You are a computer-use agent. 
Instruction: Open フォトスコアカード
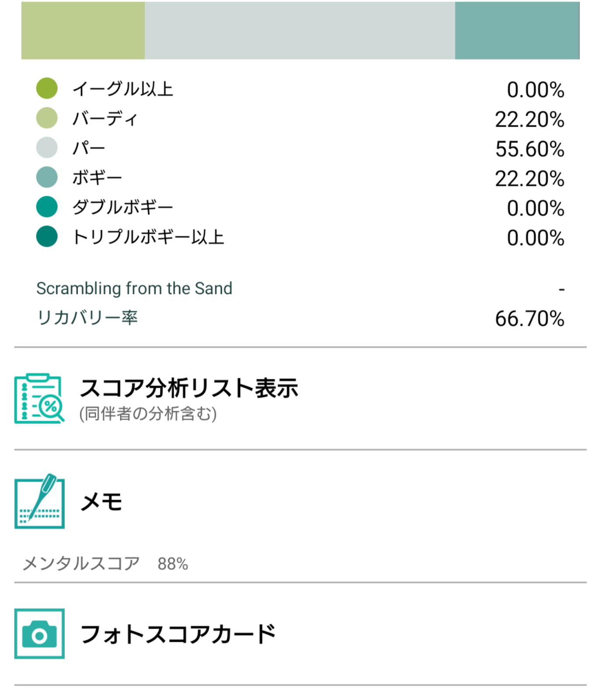pos(300,633)
